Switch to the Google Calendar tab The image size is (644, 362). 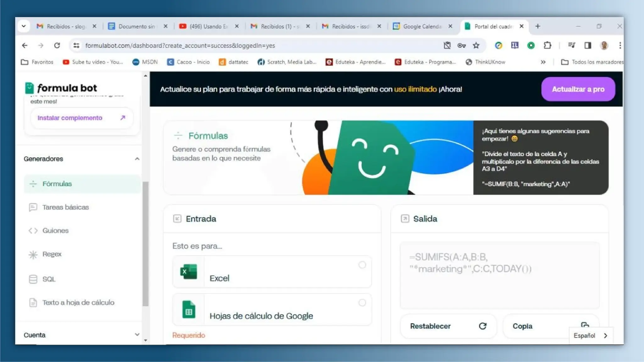[421, 26]
